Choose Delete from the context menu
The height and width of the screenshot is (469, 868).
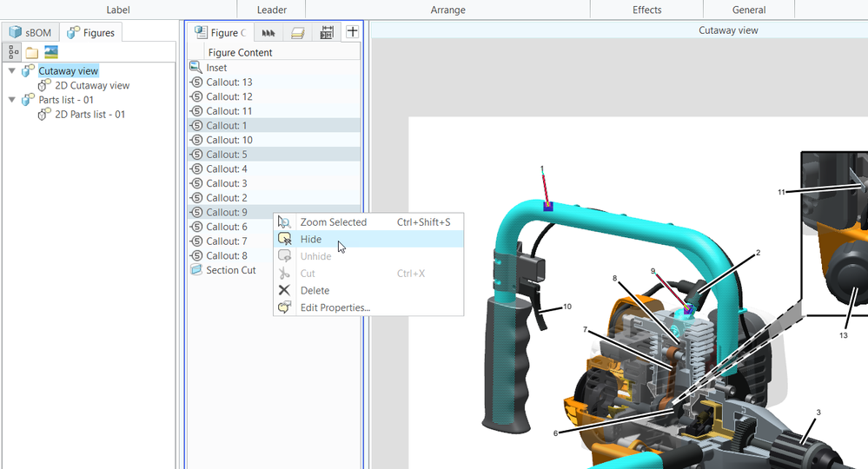point(315,290)
